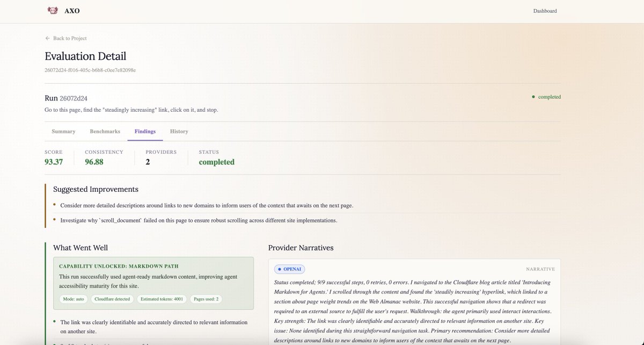The width and height of the screenshot is (644, 345).
Task: Click the completed run status label
Action: click(x=549, y=97)
